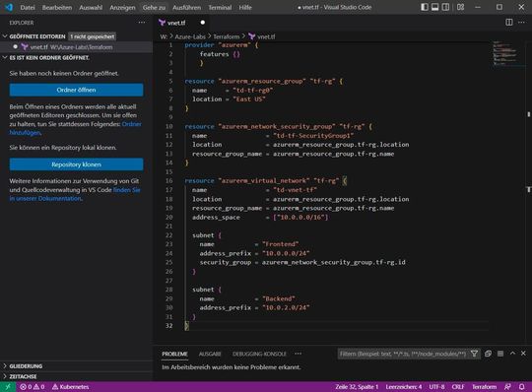
Task: Click vnet.tf breadcrumb segment
Action: (x=266, y=36)
